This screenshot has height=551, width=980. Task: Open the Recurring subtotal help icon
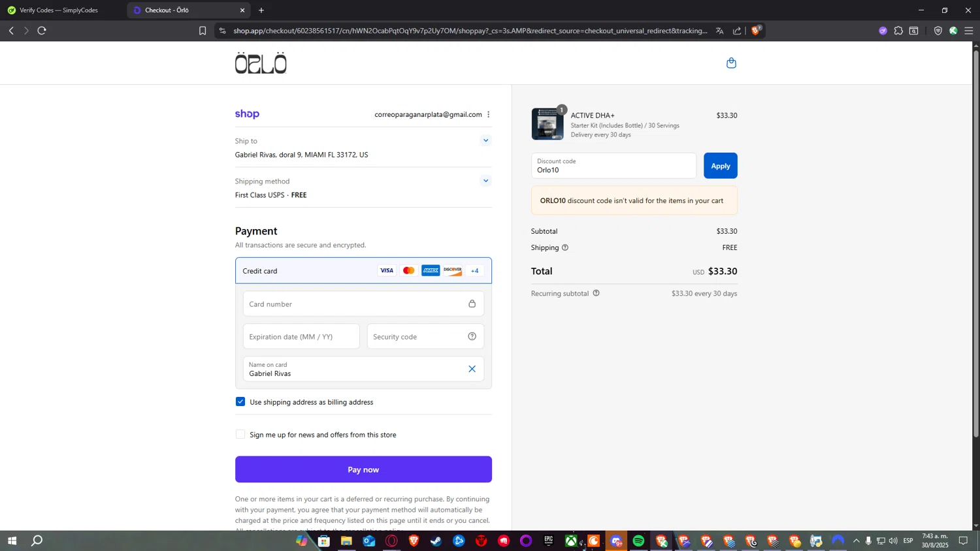596,293
